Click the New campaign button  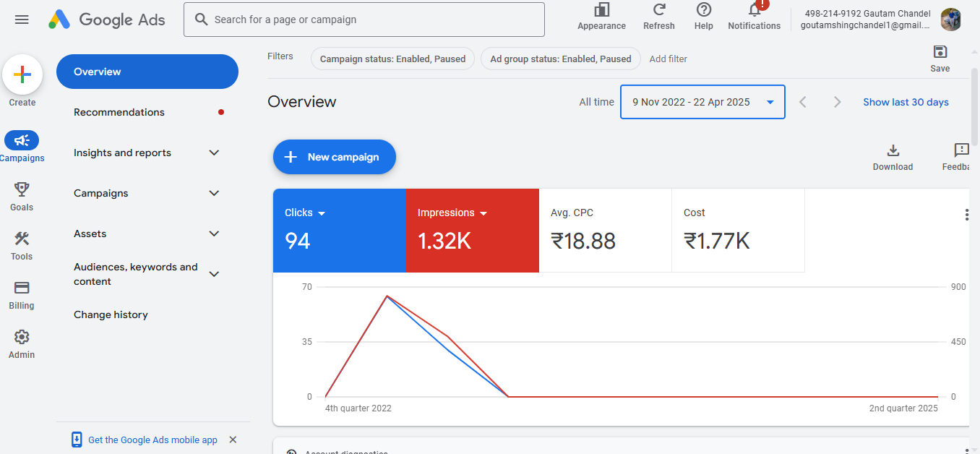click(335, 157)
